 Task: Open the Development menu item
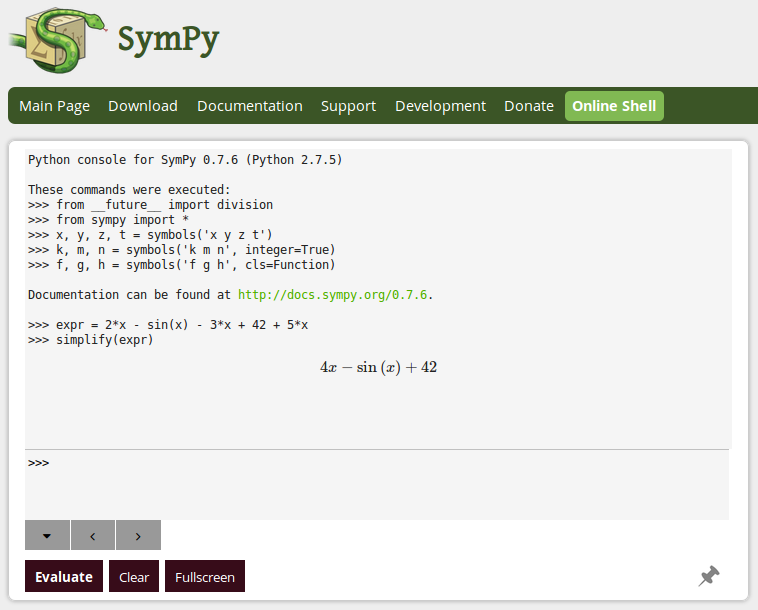[440, 106]
